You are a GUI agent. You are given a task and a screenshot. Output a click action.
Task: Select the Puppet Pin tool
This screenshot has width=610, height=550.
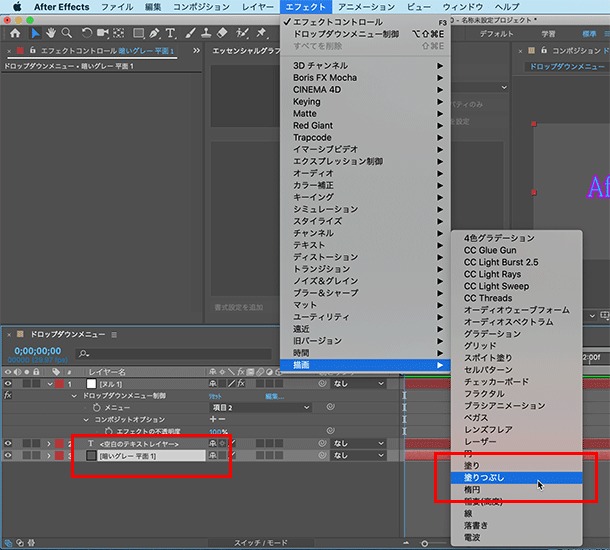(261, 33)
